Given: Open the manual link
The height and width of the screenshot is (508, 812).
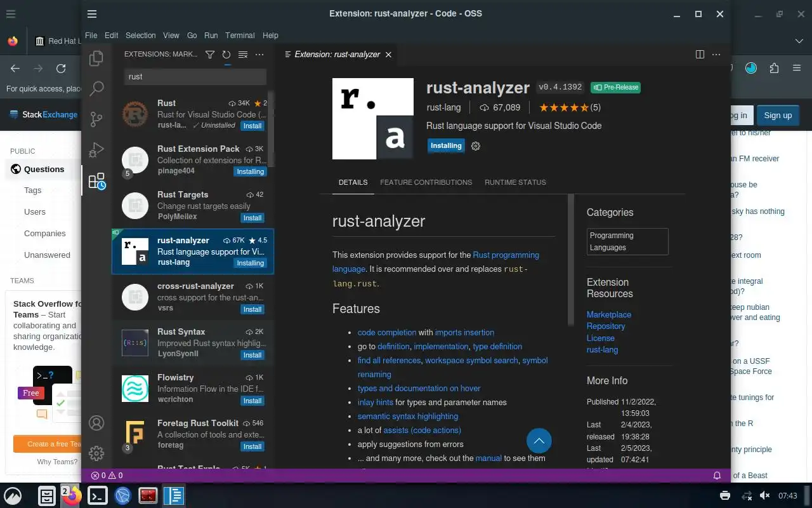Looking at the screenshot, I should tap(488, 458).
